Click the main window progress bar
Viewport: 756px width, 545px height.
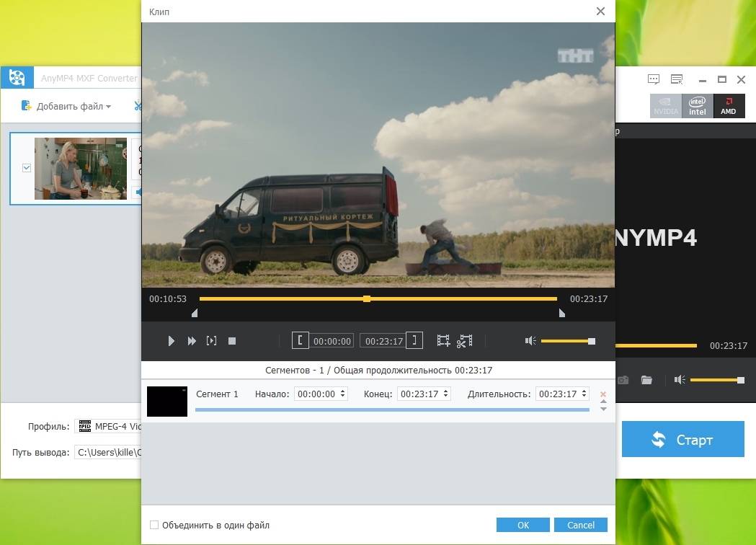657,345
